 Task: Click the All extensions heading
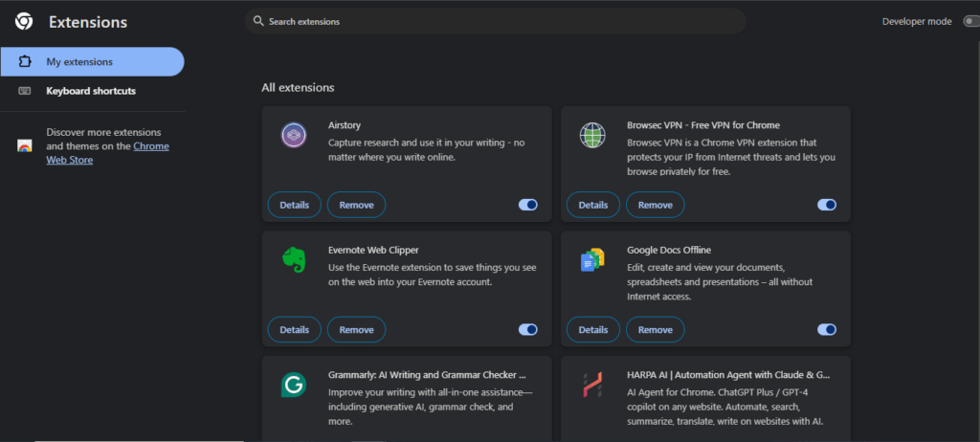click(x=298, y=87)
